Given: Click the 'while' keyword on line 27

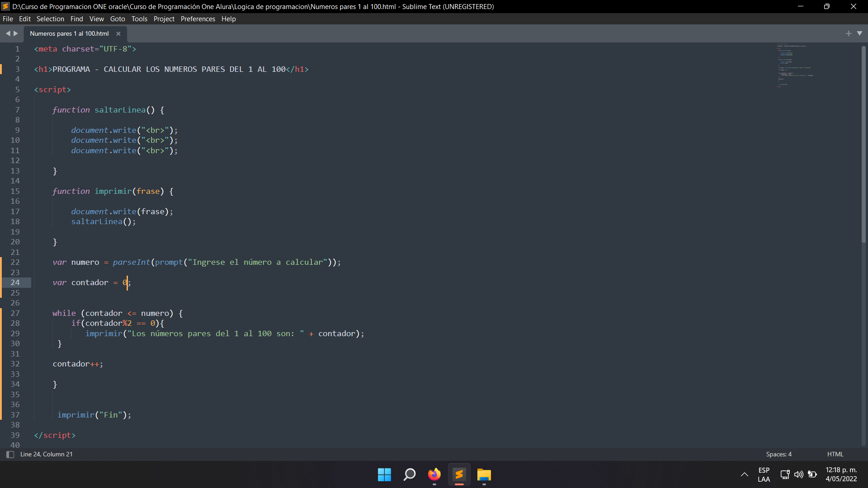Looking at the screenshot, I should tap(64, 313).
